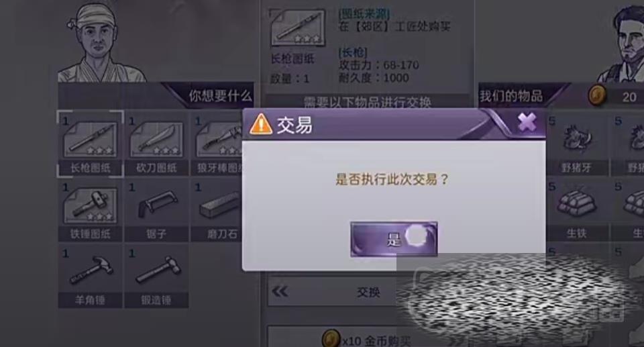Select the 狼牙棒图纸 spiked club blueprint
644x347 pixels.
[217, 144]
